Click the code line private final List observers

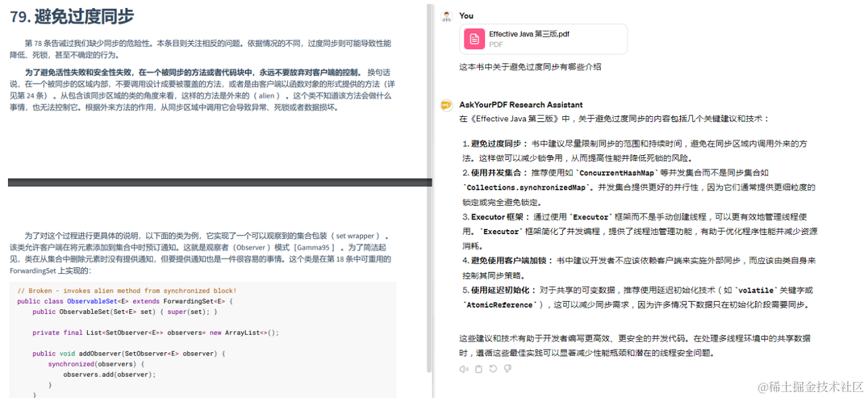point(156,332)
